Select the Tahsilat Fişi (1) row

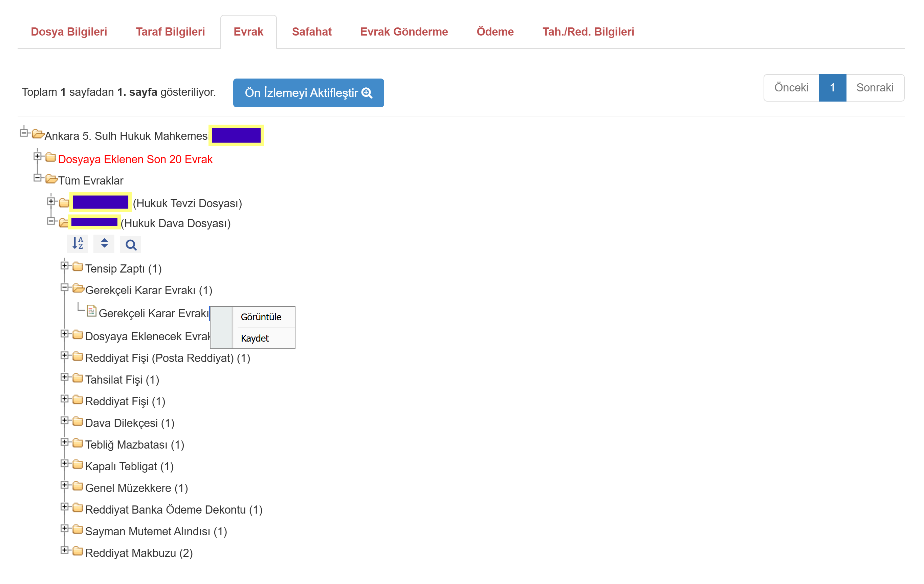[122, 380]
